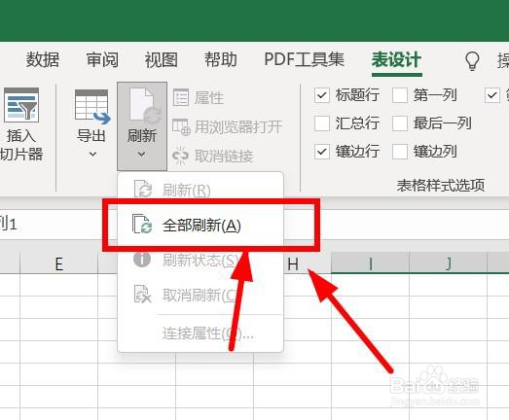Select column I header
Image resolution: width=509 pixels, height=420 pixels.
point(370,264)
